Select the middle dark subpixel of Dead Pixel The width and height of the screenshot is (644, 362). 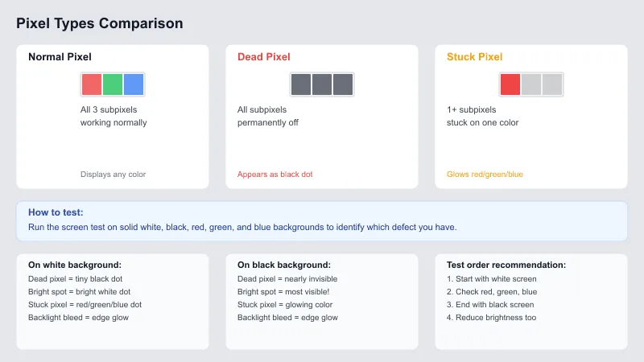coord(322,84)
